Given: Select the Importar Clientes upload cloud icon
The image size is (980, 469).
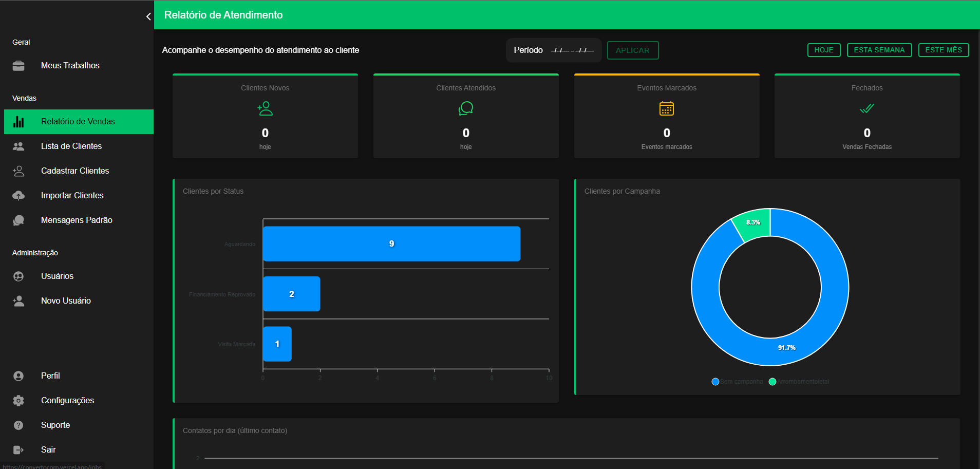Looking at the screenshot, I should coord(18,195).
